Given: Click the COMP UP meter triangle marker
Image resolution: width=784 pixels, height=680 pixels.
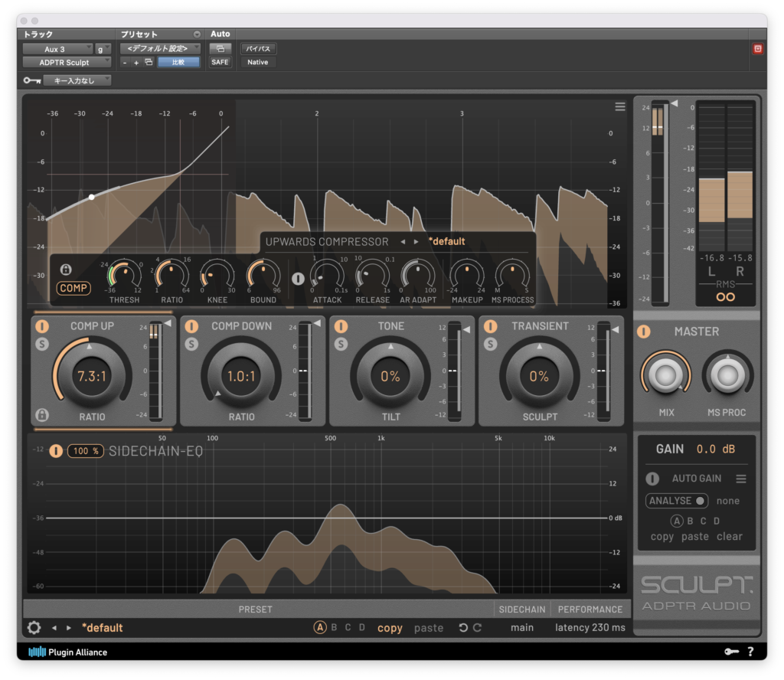Looking at the screenshot, I should [x=168, y=323].
